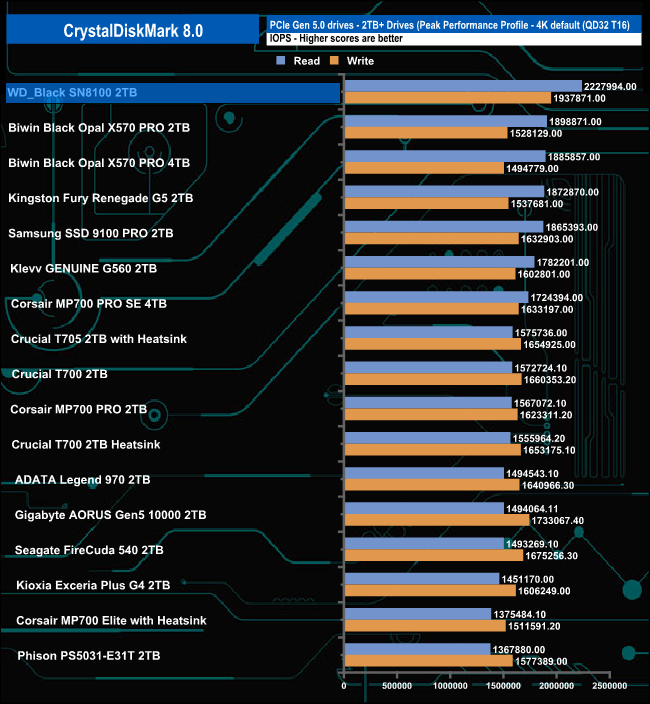Click the 1500000 axis tick label

click(503, 686)
